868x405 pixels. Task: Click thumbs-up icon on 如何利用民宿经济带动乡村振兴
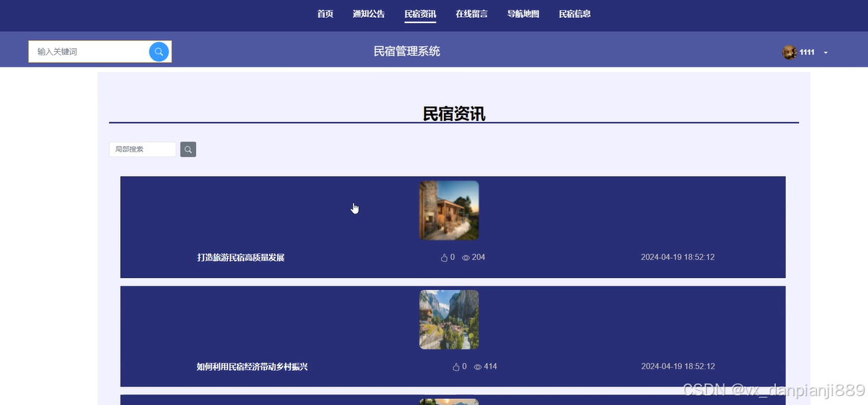[x=456, y=367]
